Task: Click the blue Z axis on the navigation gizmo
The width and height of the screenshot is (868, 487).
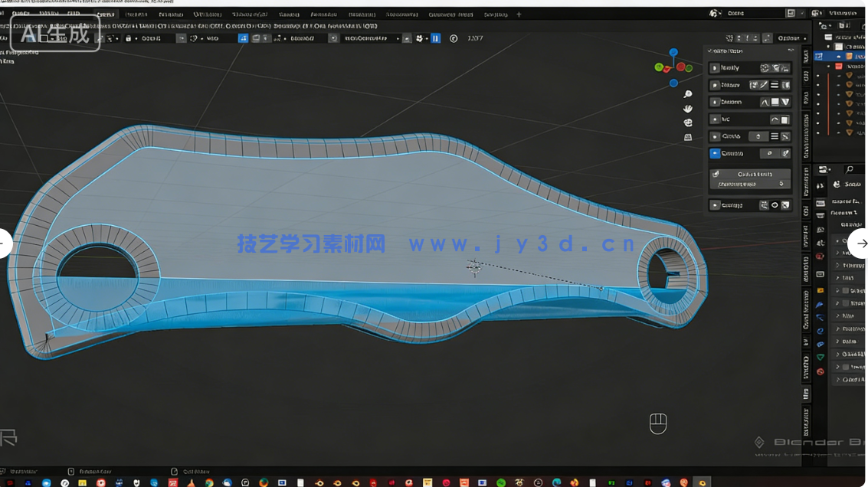Action: click(673, 52)
